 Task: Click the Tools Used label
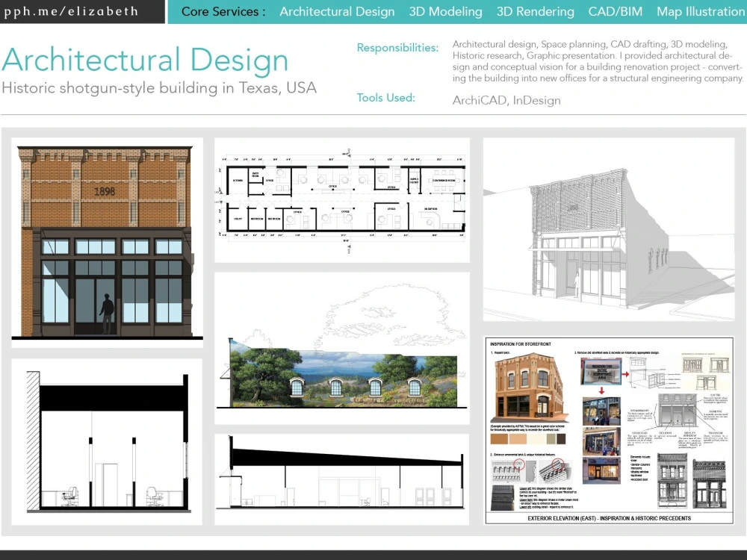coord(386,98)
